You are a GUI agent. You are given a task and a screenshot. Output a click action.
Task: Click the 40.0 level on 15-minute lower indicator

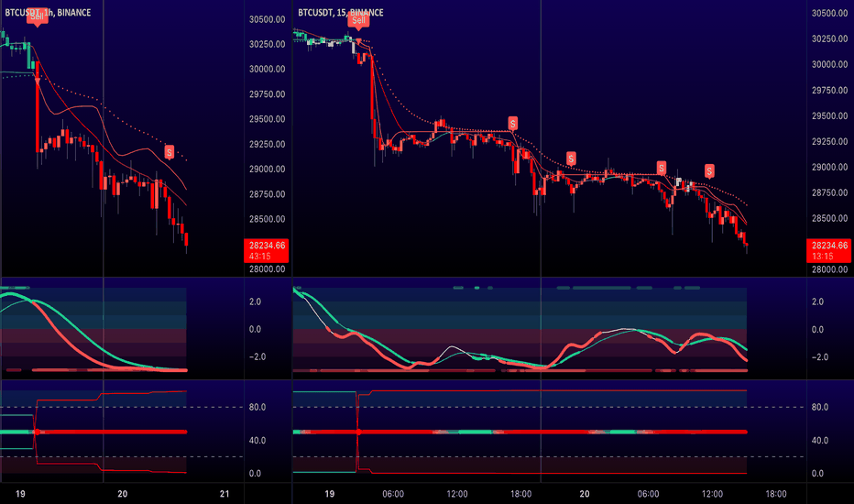click(820, 440)
